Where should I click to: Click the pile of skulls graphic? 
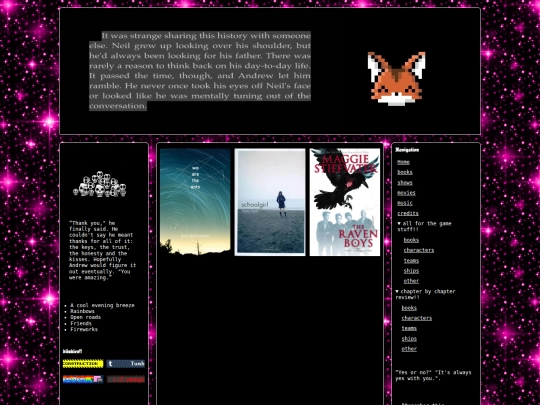point(100,184)
